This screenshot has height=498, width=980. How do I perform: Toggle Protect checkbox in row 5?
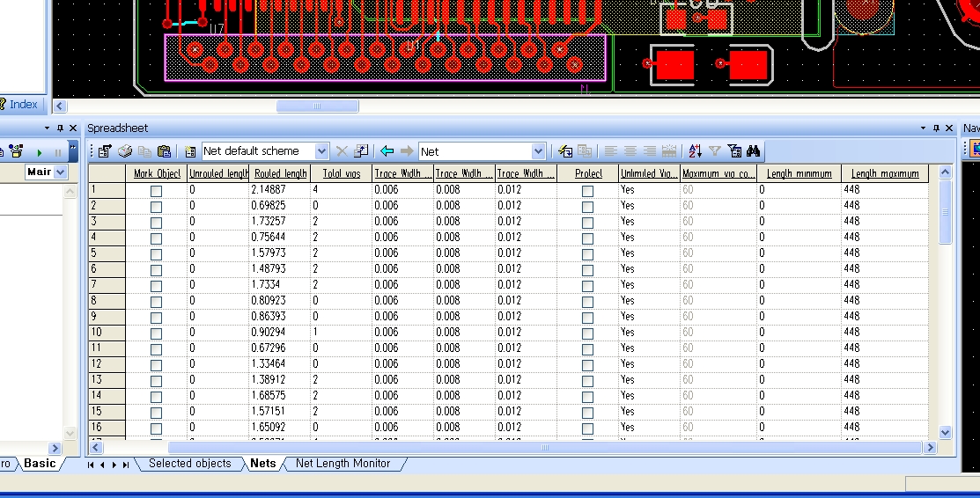click(587, 253)
